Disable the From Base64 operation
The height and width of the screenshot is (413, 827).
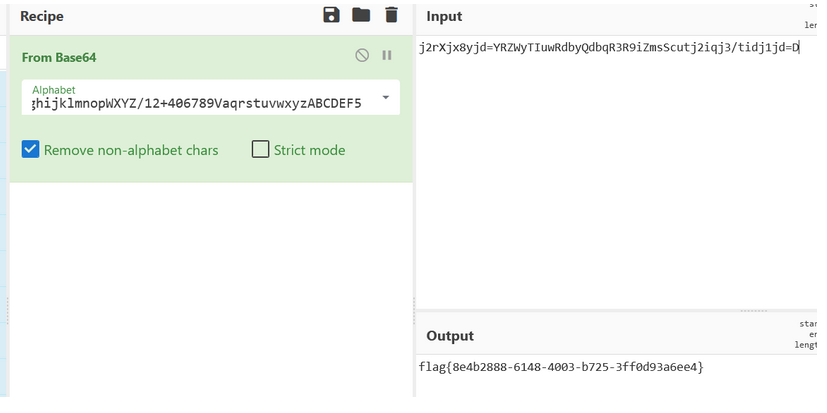click(362, 56)
